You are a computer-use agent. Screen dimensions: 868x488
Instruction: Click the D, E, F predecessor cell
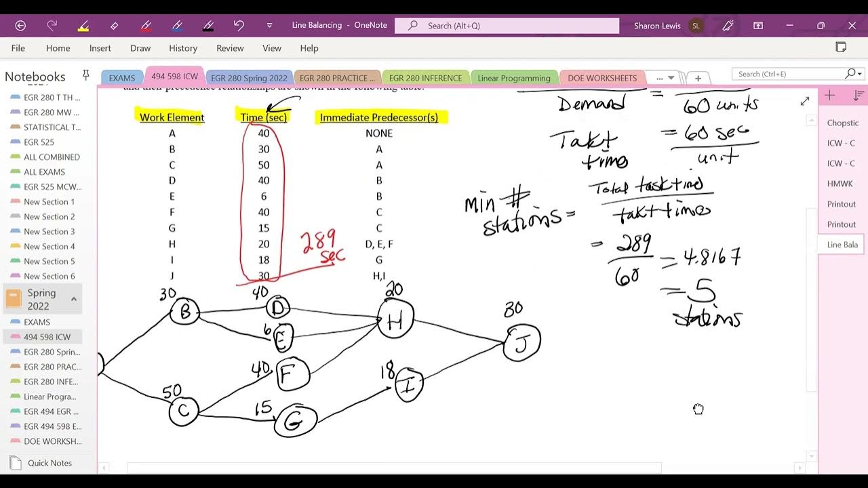379,244
